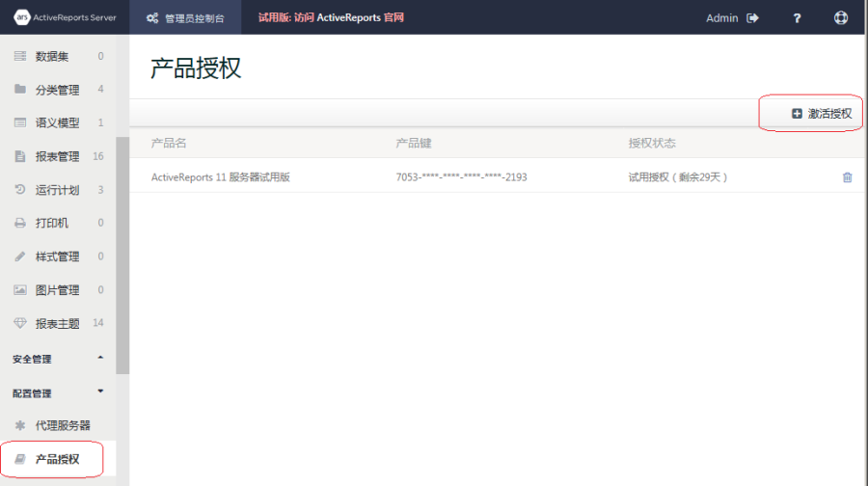The height and width of the screenshot is (486, 868).
Task: Click the 语义模型 icon
Action: click(20, 122)
